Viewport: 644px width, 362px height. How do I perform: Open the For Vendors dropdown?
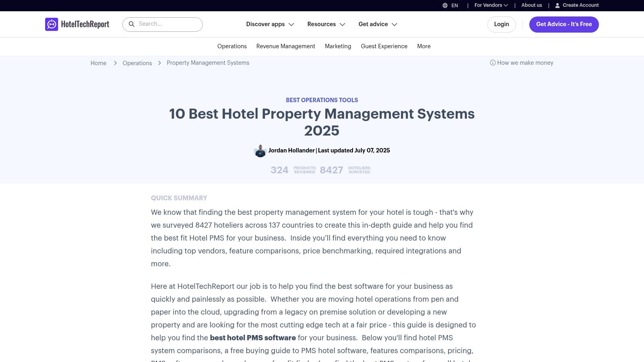click(491, 5)
